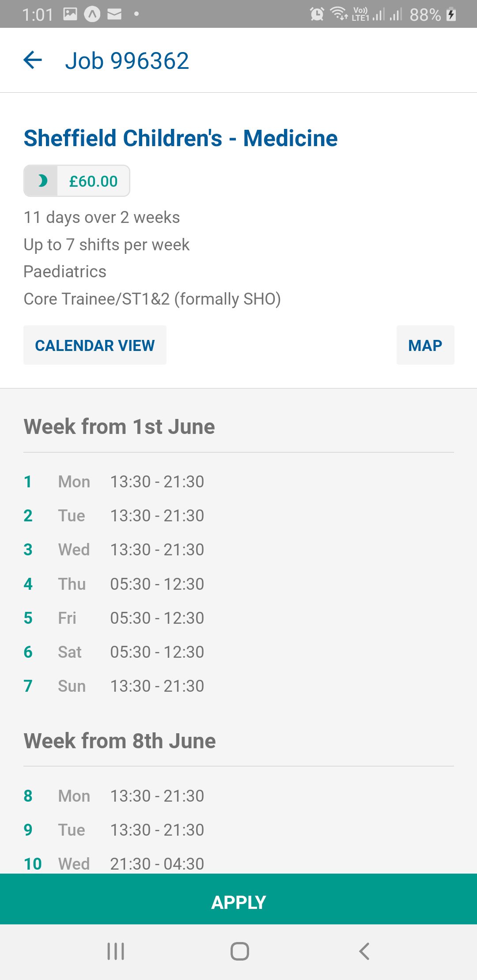Tap the Sheffield Children's - Medicine title
Image resolution: width=477 pixels, height=980 pixels.
point(181,138)
